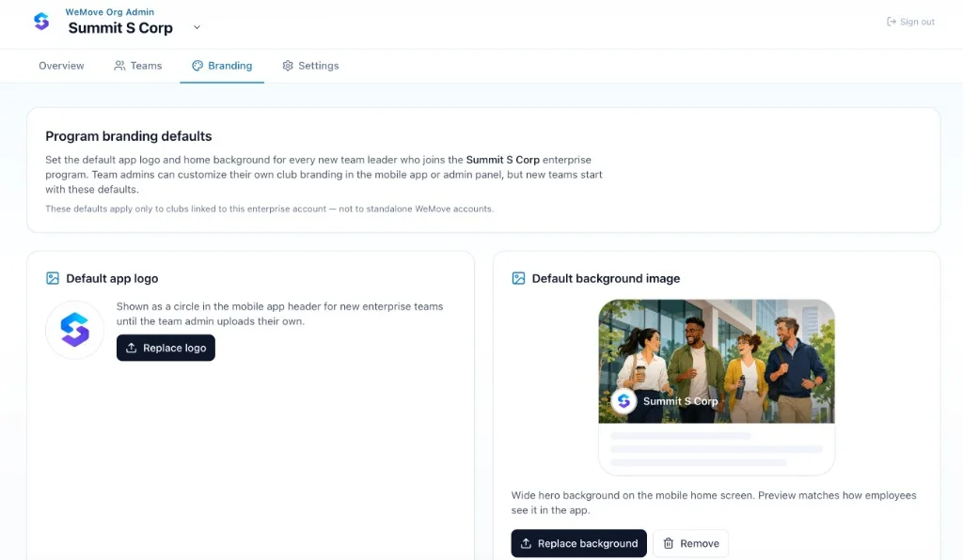This screenshot has width=963, height=560.
Task: Click the image icon beside Default background image
Action: 518,278
